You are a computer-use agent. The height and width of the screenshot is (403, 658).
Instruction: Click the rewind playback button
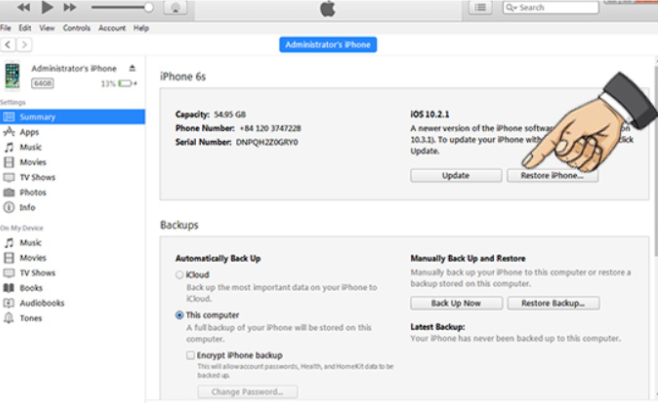[24, 7]
